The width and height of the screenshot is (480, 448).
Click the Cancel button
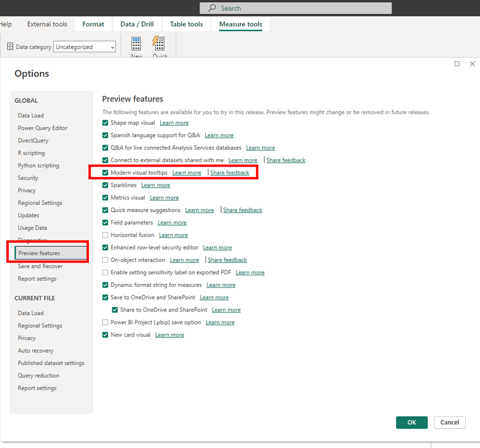click(x=450, y=422)
